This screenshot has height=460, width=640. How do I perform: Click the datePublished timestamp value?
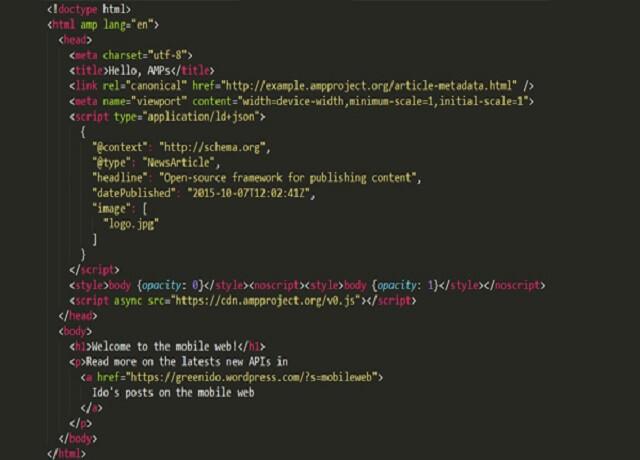click(x=249, y=193)
